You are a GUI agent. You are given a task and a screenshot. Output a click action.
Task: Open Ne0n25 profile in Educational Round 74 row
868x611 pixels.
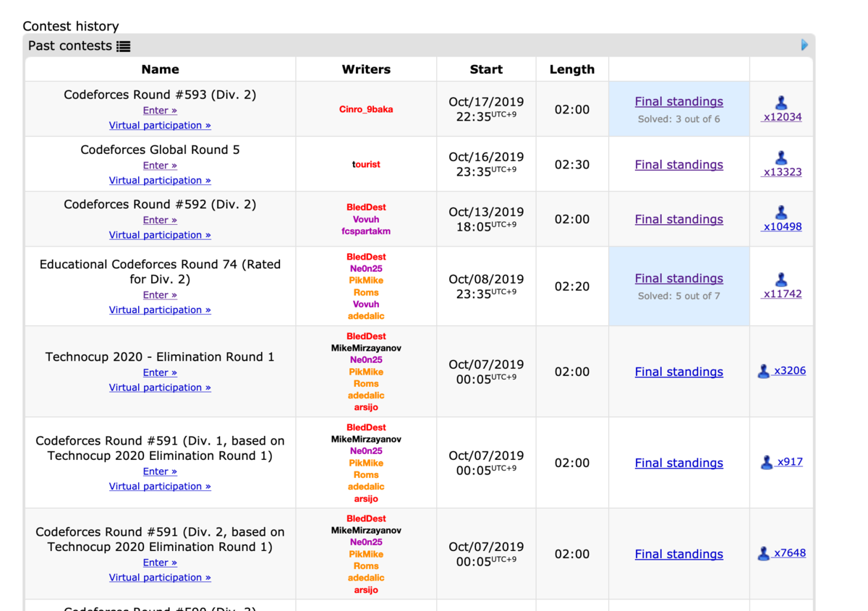(x=366, y=269)
